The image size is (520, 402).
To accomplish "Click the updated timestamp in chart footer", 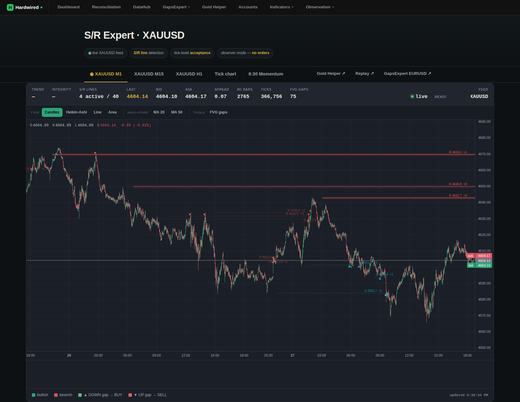I will pos(469,395).
